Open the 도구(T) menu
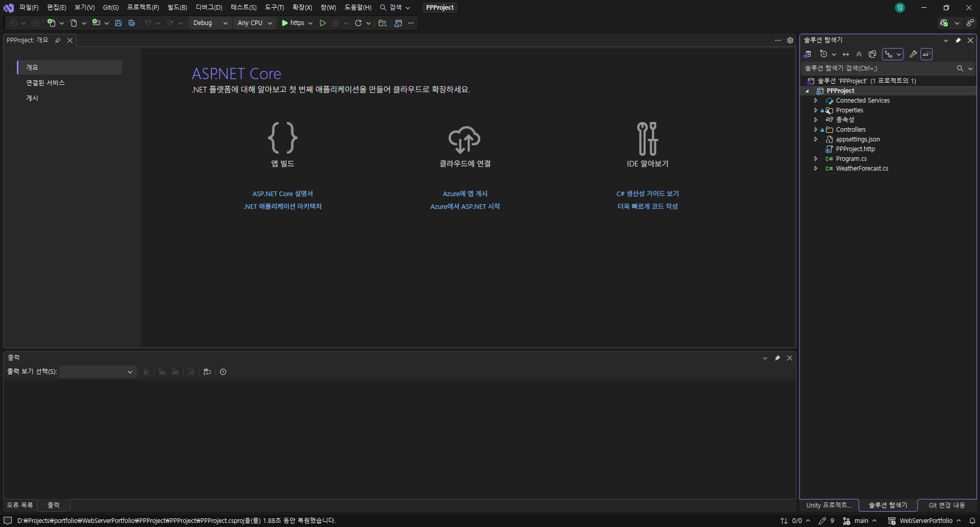 point(275,8)
